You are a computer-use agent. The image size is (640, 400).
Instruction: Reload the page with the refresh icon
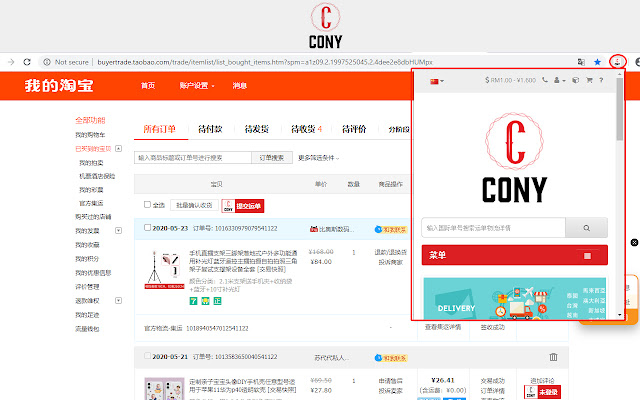tap(27, 62)
